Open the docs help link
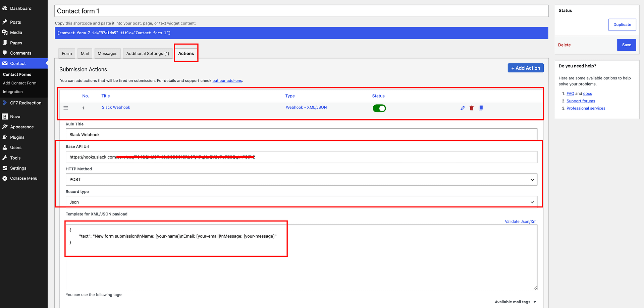Image resolution: width=644 pixels, height=308 pixels. pos(587,94)
